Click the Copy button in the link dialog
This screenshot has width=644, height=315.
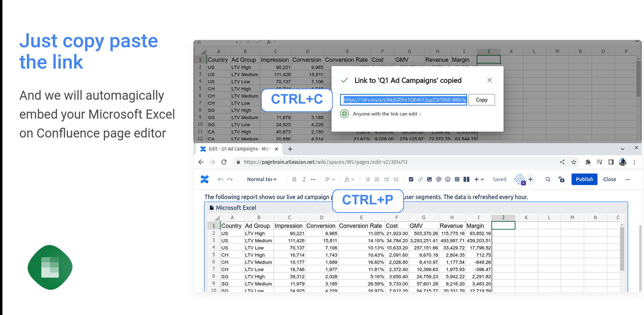[x=482, y=100]
